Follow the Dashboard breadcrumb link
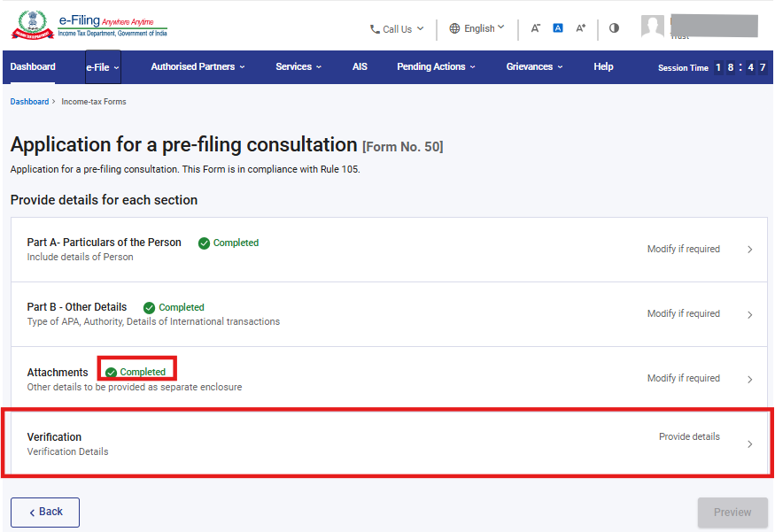The width and height of the screenshot is (775, 532). [29, 102]
